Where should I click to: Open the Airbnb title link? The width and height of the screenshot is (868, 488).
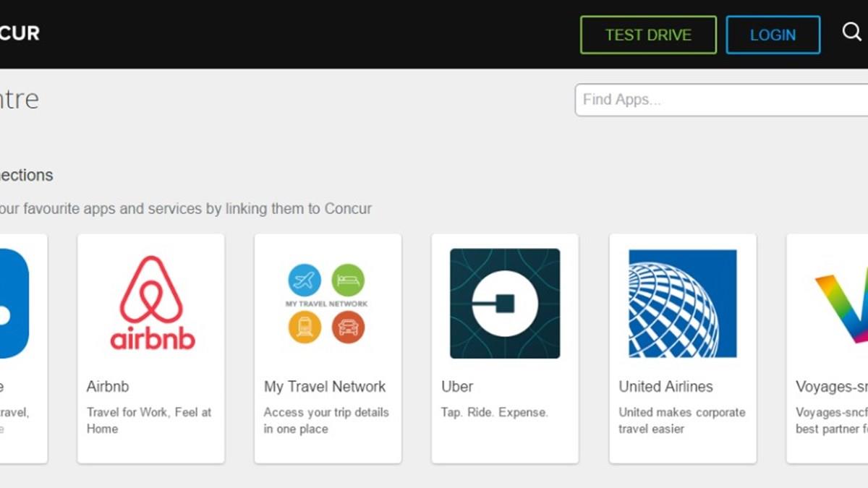pyautogui.click(x=108, y=387)
